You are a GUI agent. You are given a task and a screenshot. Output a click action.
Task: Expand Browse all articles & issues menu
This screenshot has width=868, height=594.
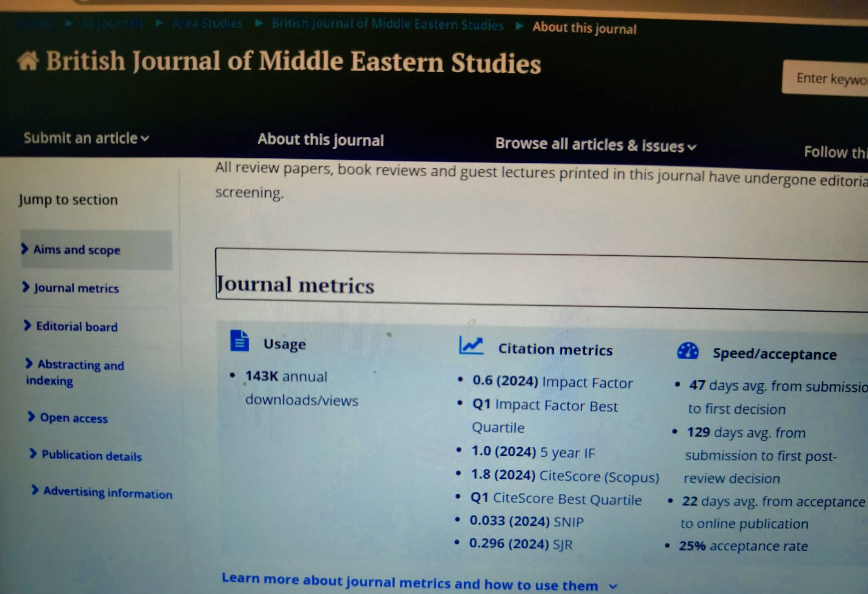595,145
